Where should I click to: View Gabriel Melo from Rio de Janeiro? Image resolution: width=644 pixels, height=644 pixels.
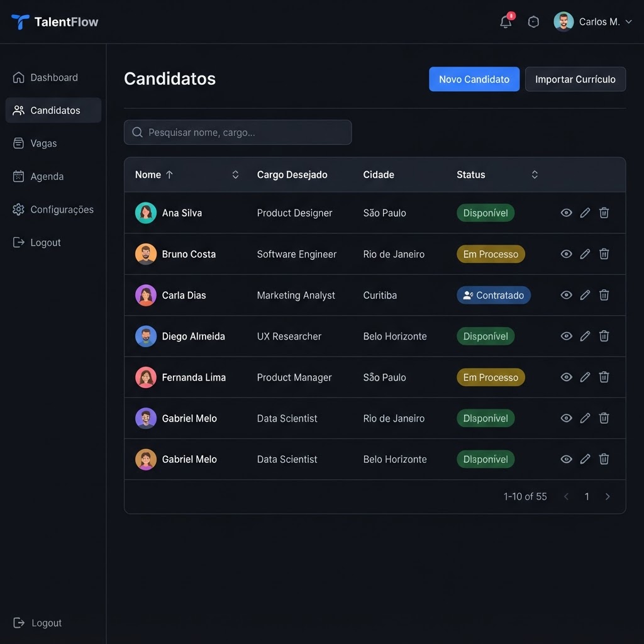[x=566, y=418]
